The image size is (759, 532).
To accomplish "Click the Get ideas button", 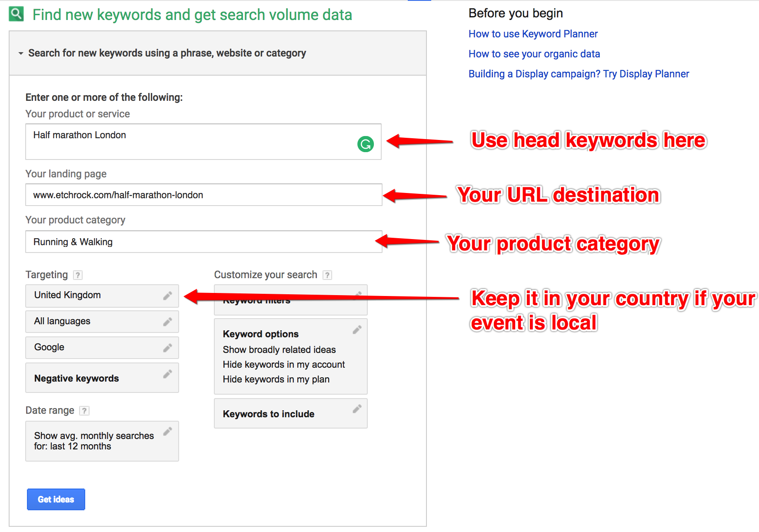I will (x=56, y=499).
